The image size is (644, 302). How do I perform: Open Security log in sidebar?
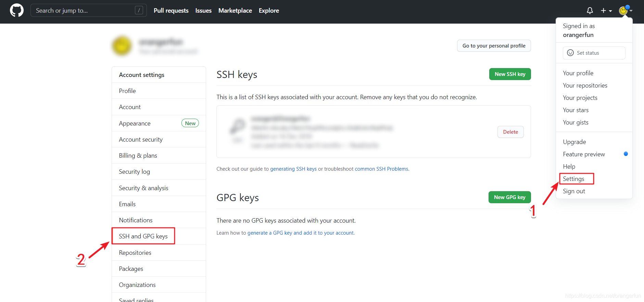click(x=159, y=172)
